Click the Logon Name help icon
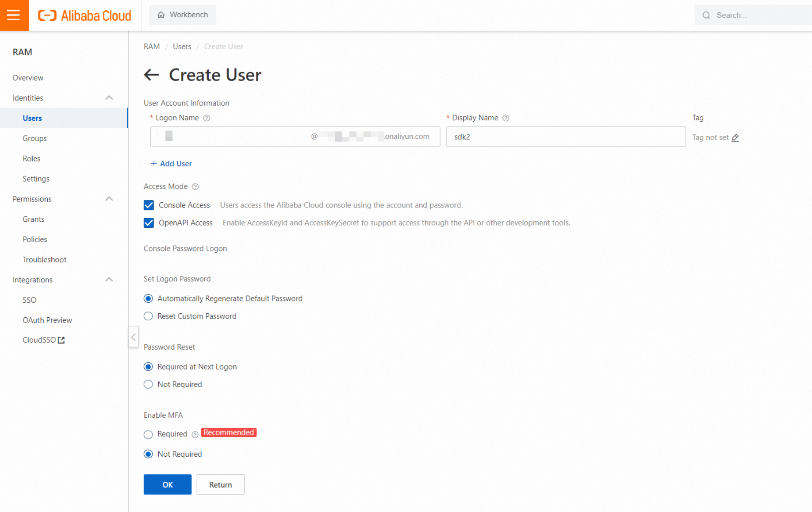Viewport: 812px width, 512px height. [207, 118]
